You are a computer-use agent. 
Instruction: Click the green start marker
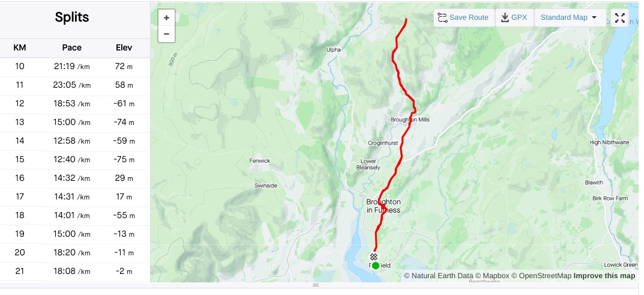[x=375, y=266]
